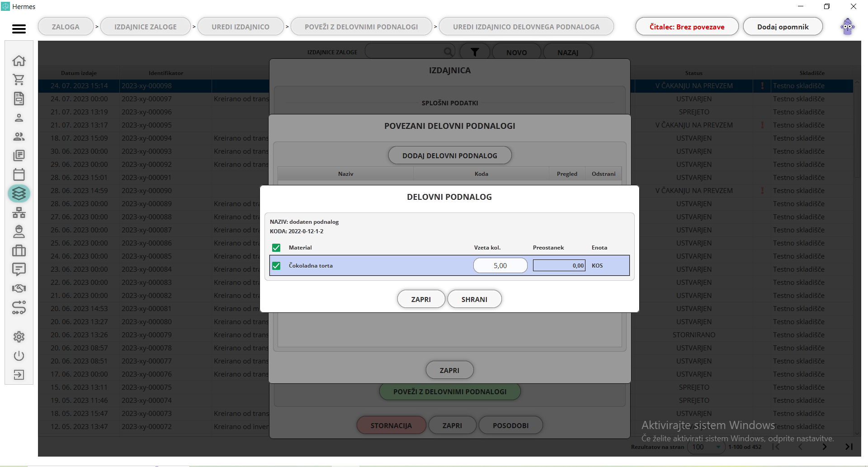Go to the first results page
868x467 pixels.
pos(776,447)
